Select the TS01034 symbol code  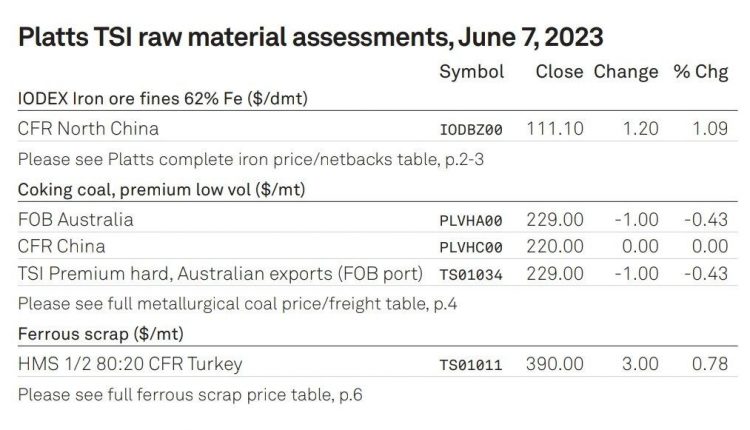pos(471,275)
